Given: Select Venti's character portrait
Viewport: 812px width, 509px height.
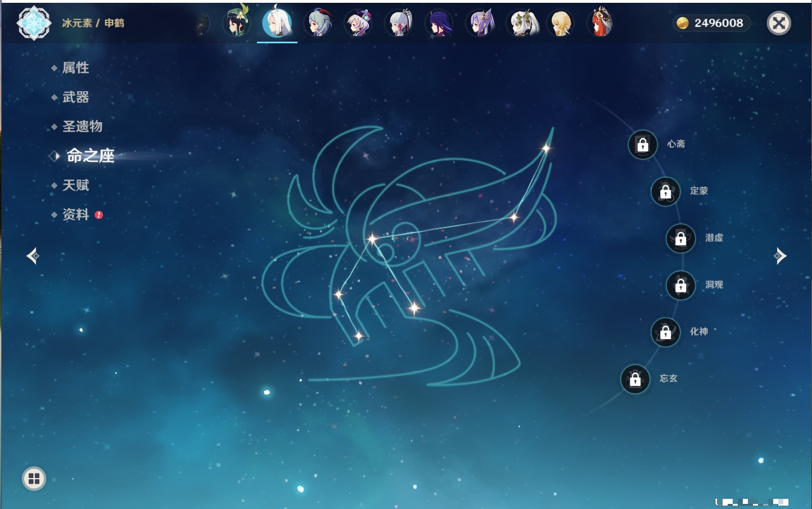Looking at the screenshot, I should click(x=236, y=23).
